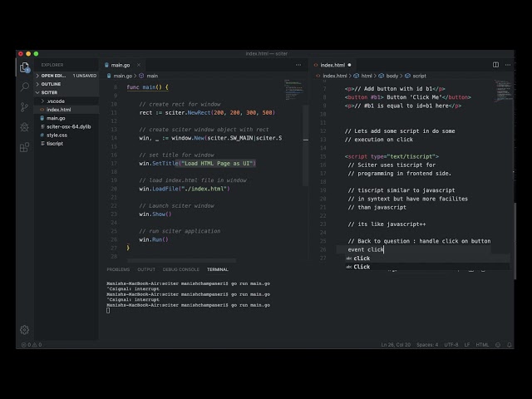Image resolution: width=532 pixels, height=399 pixels.
Task: Click the script type="text/tiscript" line
Action: coord(392,156)
